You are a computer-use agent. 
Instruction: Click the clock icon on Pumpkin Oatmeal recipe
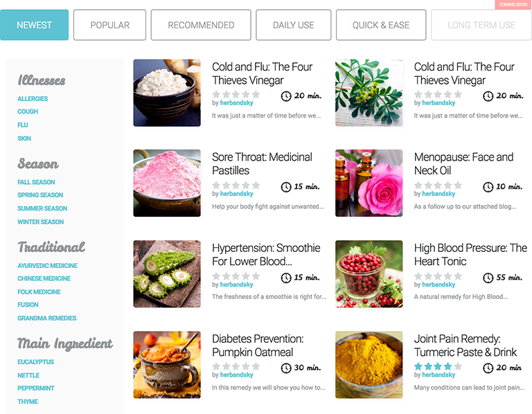coord(286,368)
